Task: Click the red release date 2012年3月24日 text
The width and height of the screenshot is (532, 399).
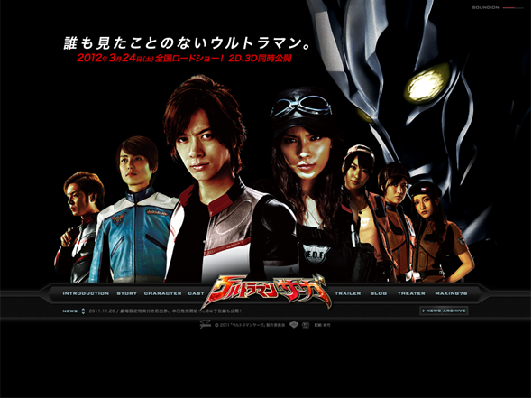Action: click(115, 58)
